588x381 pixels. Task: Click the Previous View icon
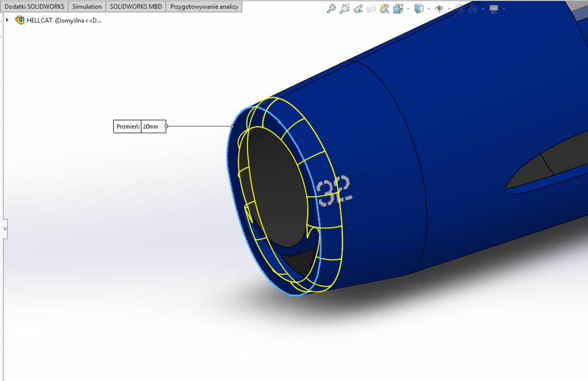pos(358,9)
